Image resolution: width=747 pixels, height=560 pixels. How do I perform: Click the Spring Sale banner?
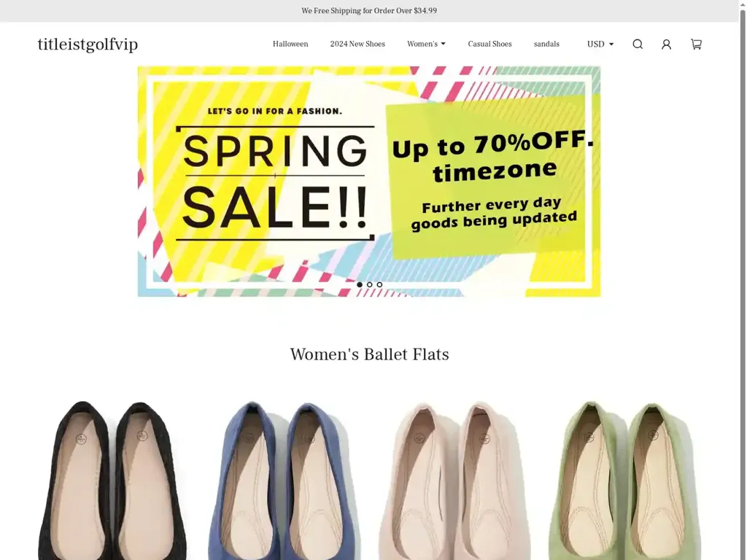click(369, 182)
